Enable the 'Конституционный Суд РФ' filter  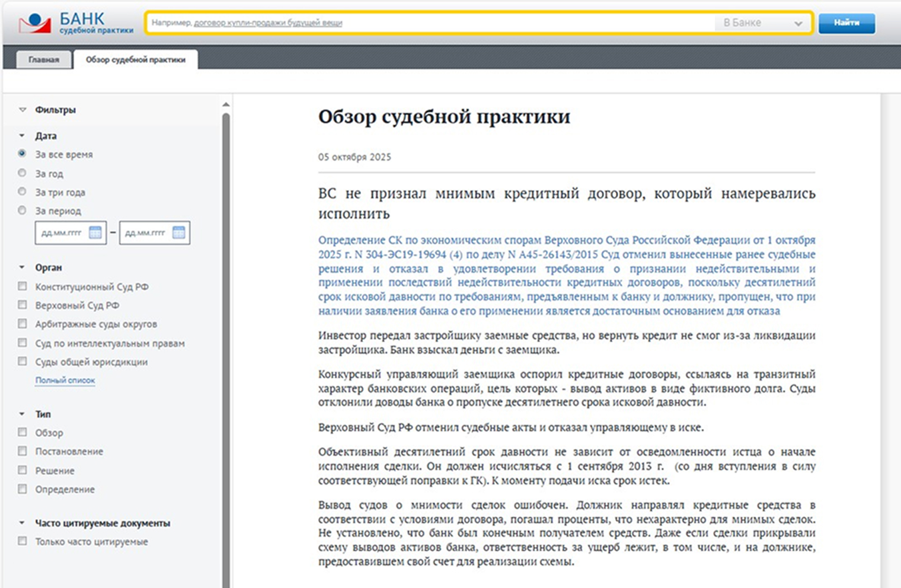pos(23,286)
